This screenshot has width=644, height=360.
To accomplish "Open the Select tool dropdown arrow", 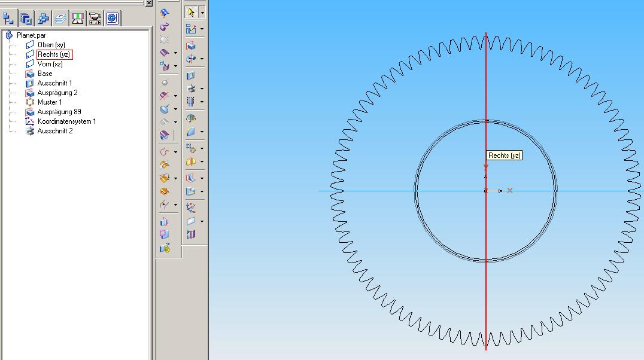I will (202, 13).
